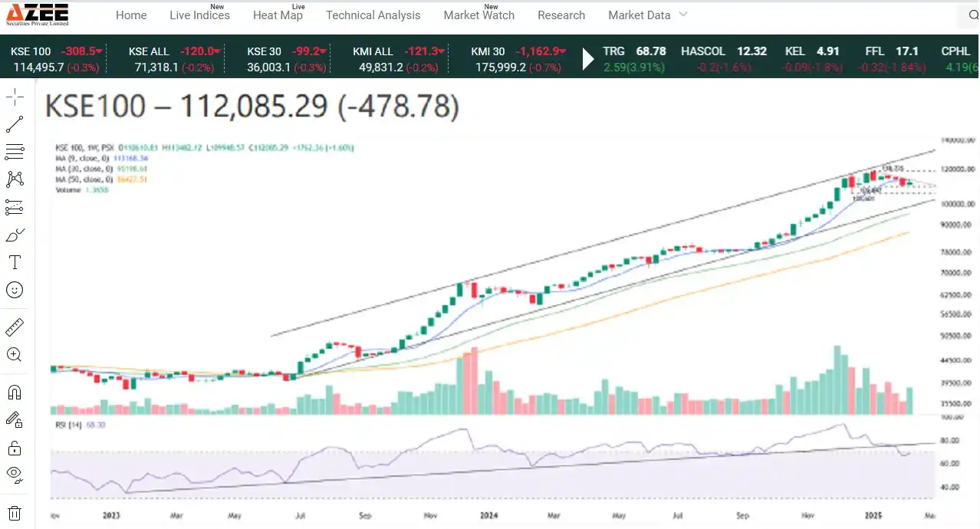
Task: Open the emoji icons tool
Action: pyautogui.click(x=15, y=290)
